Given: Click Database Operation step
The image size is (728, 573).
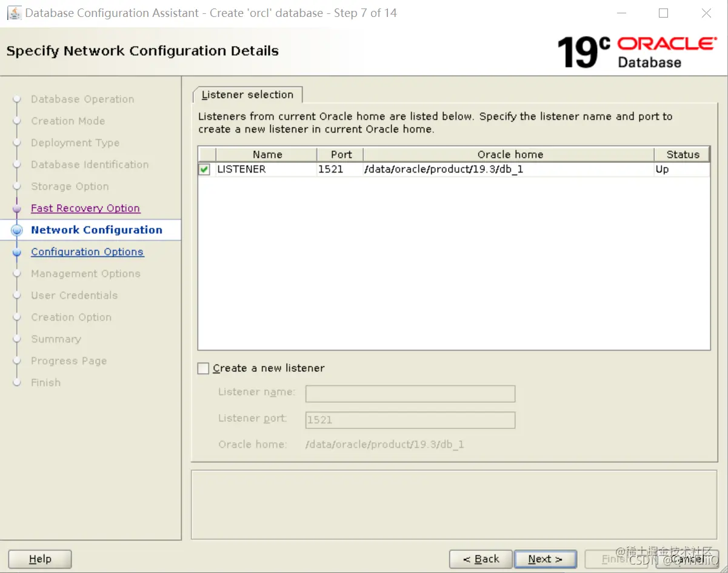Looking at the screenshot, I should tap(82, 99).
